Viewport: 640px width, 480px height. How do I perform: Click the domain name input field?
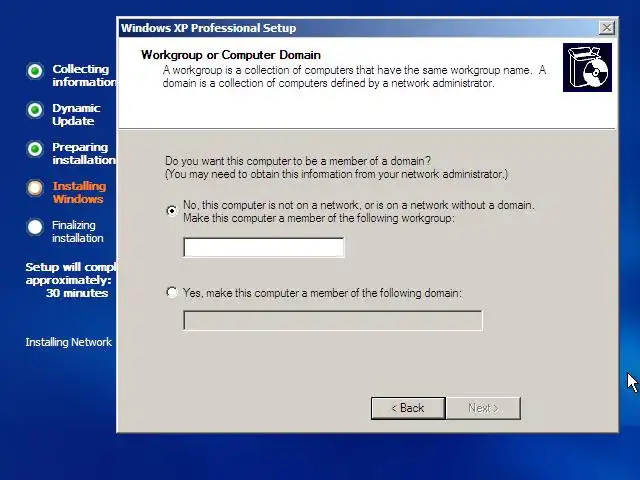coord(333,320)
